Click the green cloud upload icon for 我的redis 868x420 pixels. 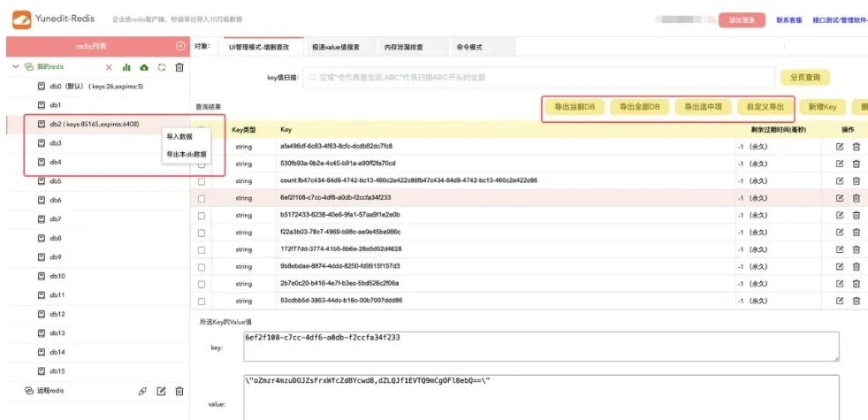(144, 67)
